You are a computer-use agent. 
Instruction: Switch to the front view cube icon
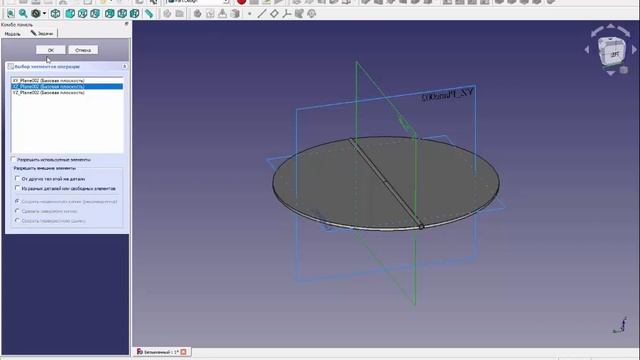pyautogui.click(x=70, y=14)
